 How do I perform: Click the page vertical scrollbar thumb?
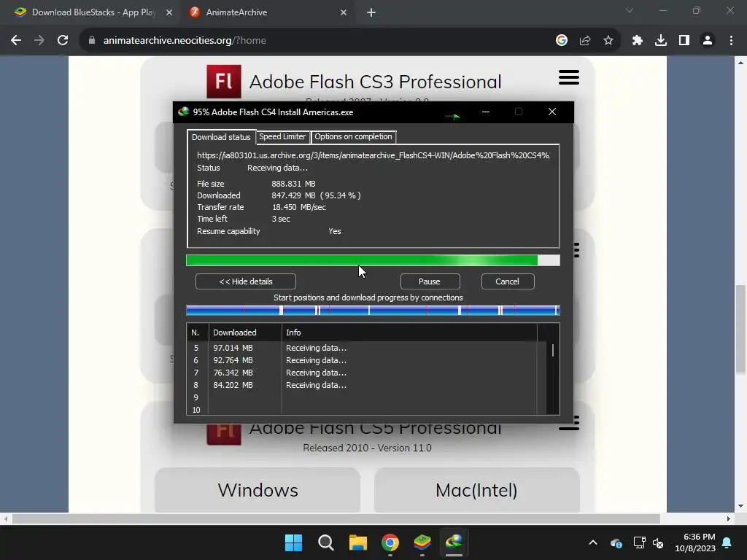740,329
